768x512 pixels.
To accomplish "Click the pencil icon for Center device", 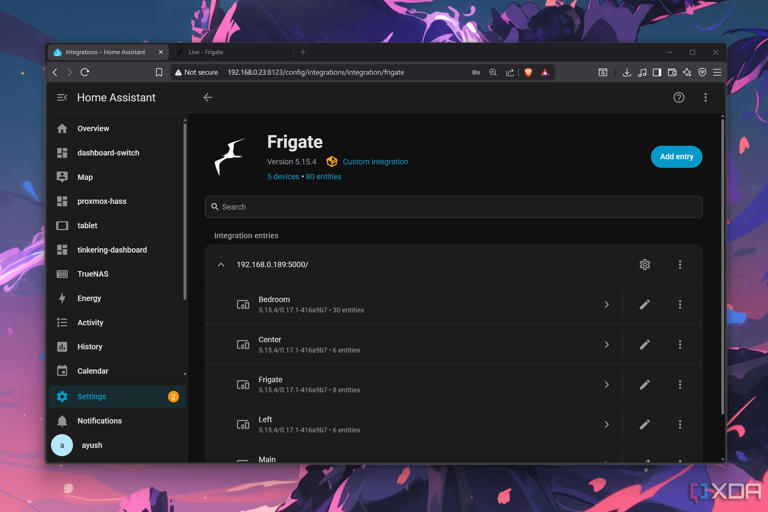I will point(645,345).
